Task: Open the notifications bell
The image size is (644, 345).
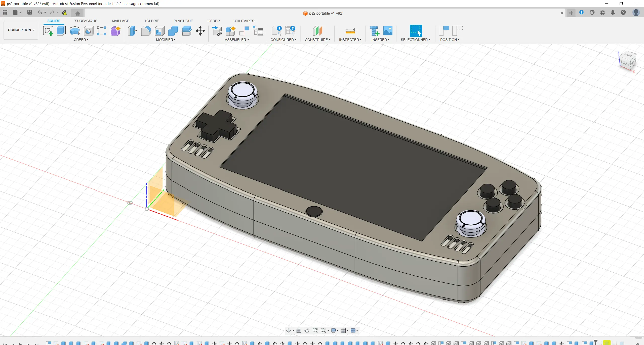Action: (x=613, y=12)
